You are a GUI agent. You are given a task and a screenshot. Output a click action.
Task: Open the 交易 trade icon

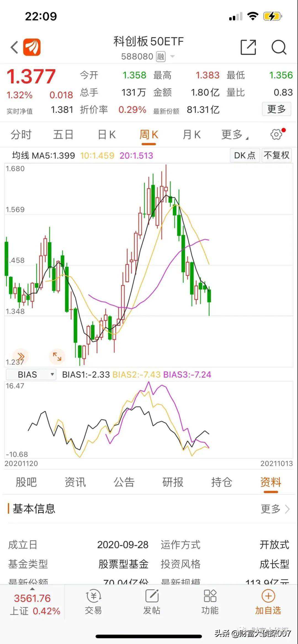tap(93, 602)
